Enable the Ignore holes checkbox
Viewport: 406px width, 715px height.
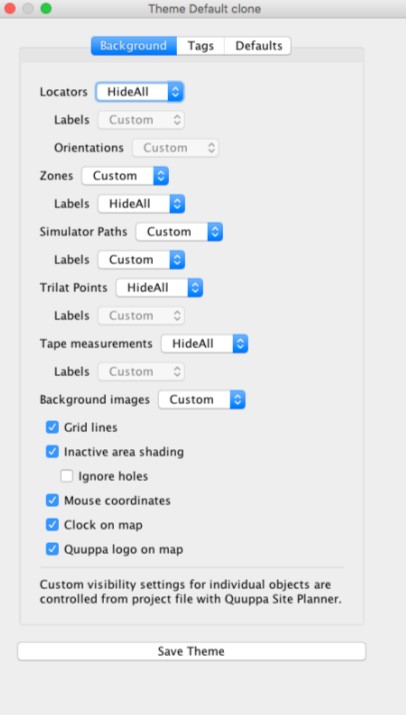67,476
